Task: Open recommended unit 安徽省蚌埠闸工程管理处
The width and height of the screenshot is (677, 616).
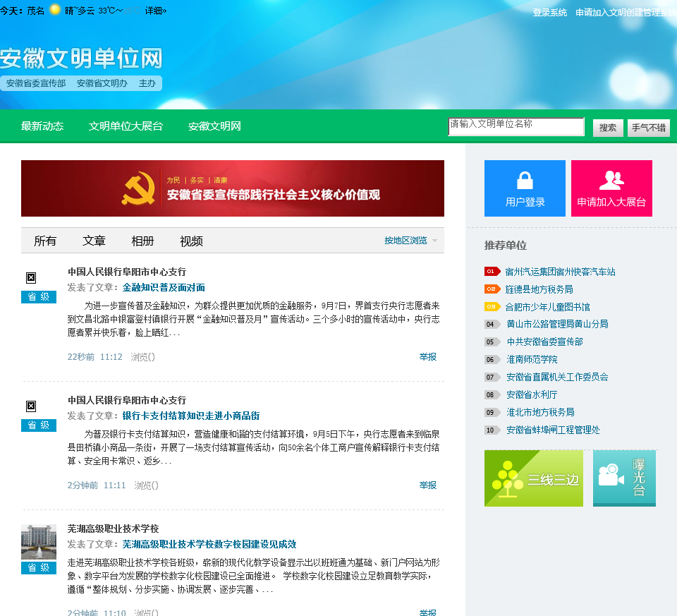Action: [553, 430]
